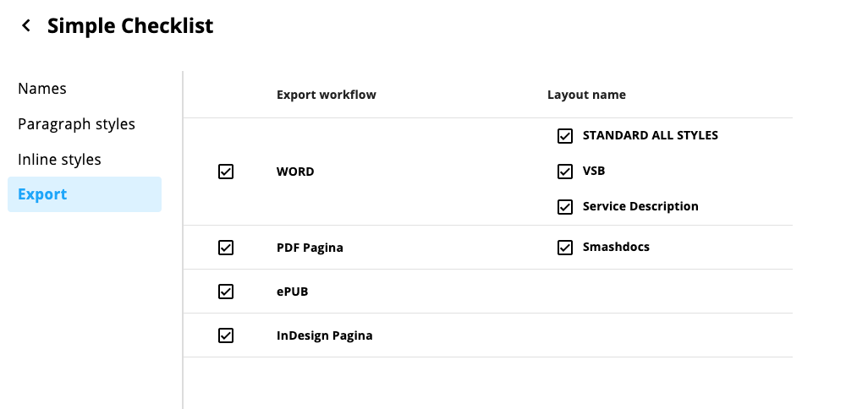Click the Layout name column header
The height and width of the screenshot is (409, 868).
click(x=586, y=95)
